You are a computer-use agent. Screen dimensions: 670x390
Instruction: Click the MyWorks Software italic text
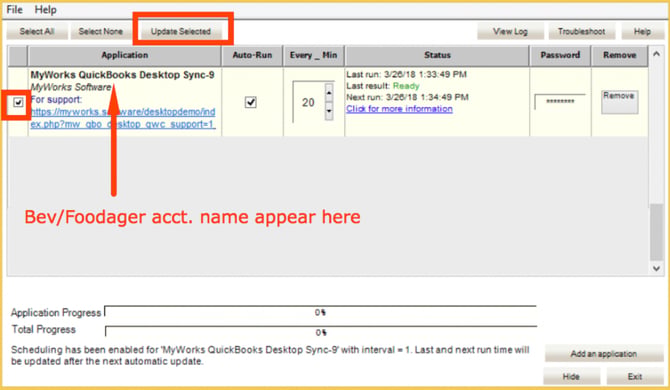coord(71,87)
